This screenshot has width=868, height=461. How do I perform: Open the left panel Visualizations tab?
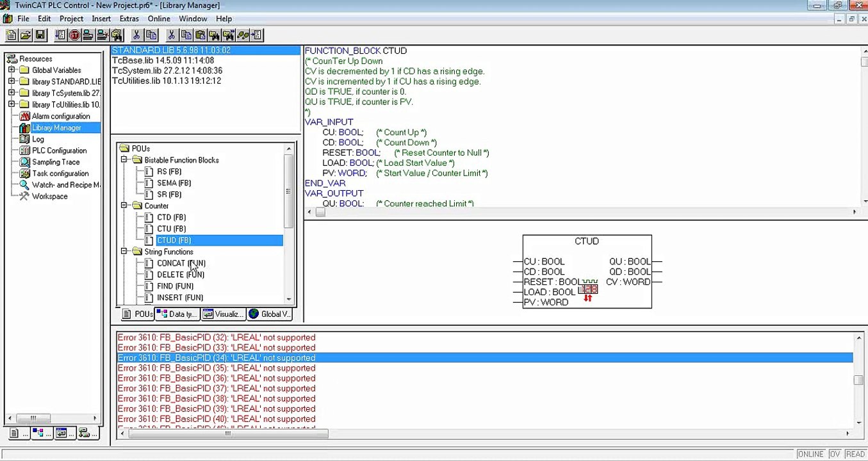[x=65, y=433]
